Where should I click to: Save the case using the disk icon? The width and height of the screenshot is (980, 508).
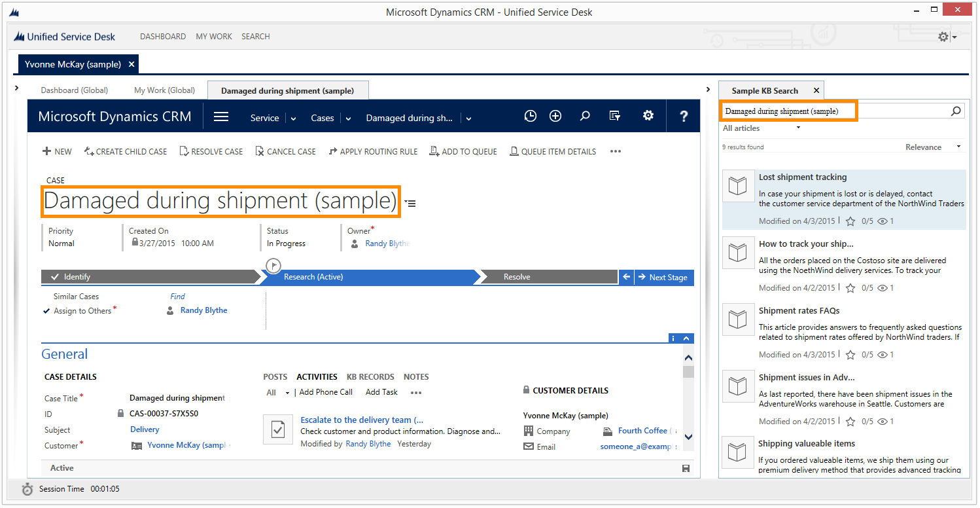[685, 467]
